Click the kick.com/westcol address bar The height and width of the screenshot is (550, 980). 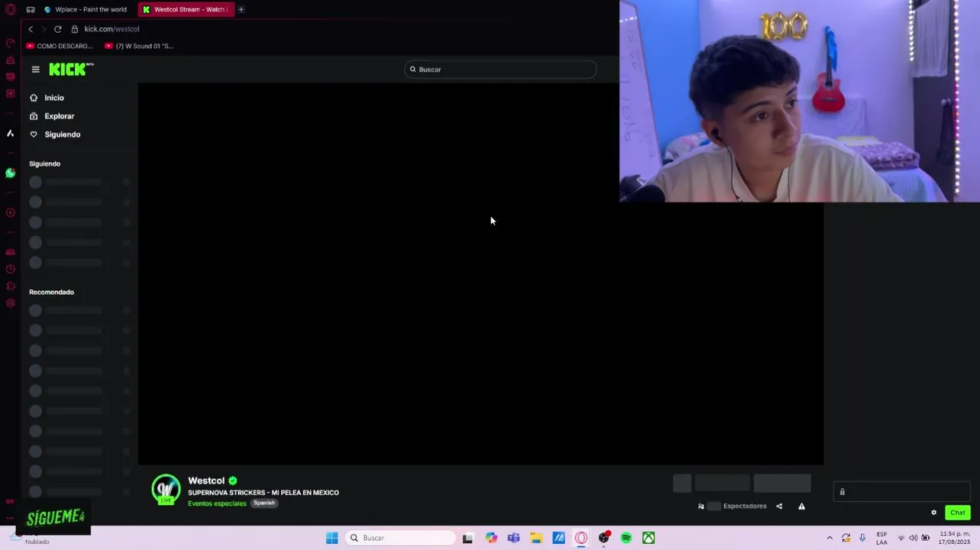tap(112, 29)
